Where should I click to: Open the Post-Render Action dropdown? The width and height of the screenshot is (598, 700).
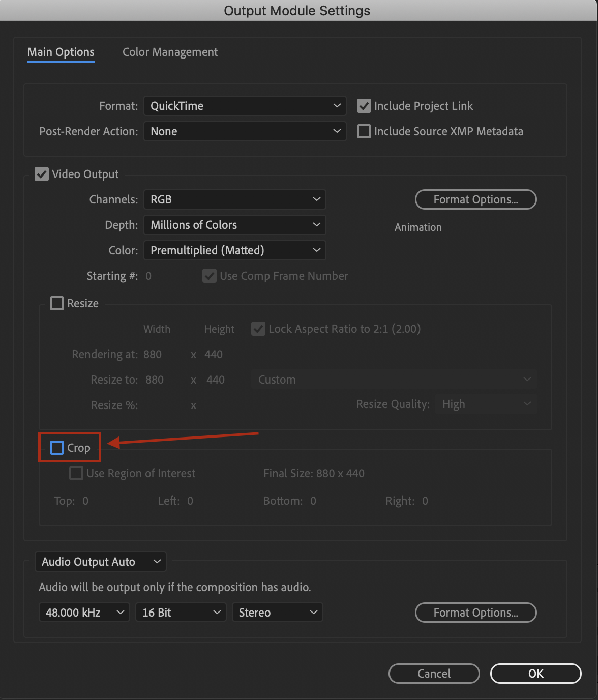point(245,131)
